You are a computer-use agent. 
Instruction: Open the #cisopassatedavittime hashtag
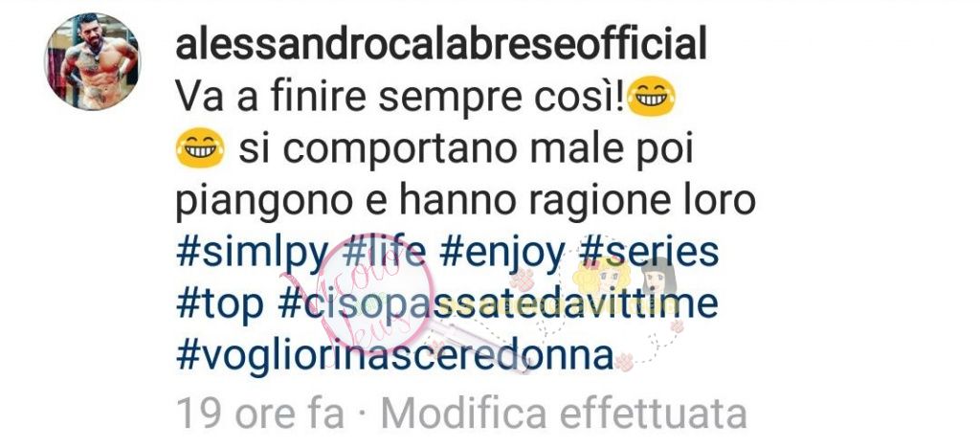click(498, 305)
